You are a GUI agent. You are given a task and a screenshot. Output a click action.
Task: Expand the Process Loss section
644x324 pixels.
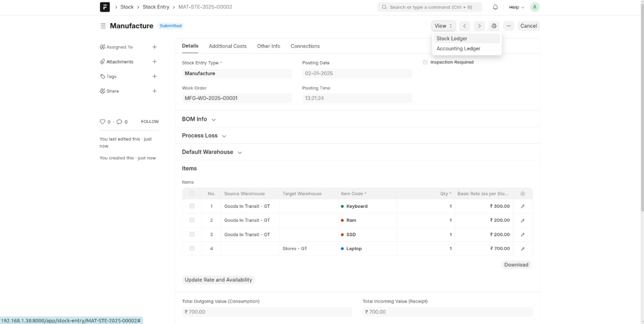point(204,136)
